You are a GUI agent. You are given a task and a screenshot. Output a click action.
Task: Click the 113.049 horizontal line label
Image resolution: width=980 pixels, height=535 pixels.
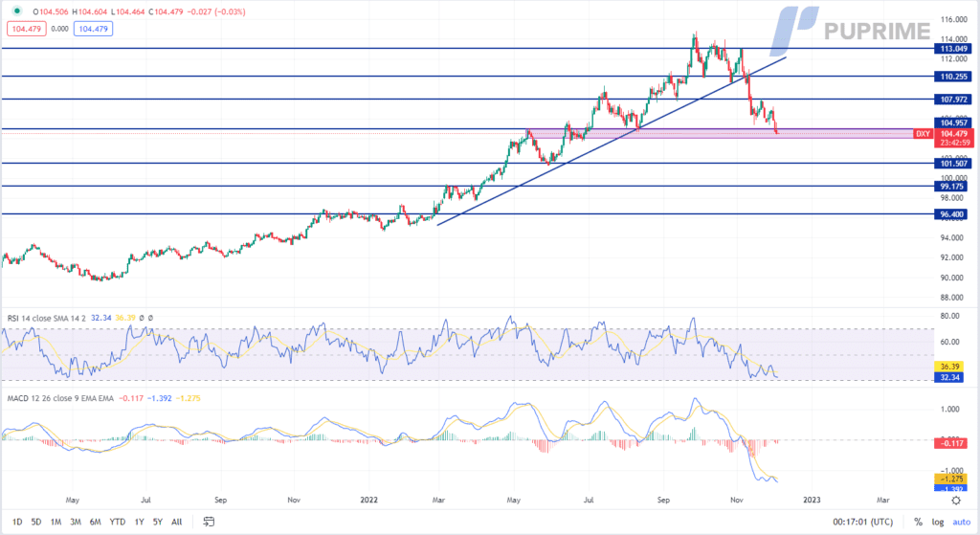(953, 49)
